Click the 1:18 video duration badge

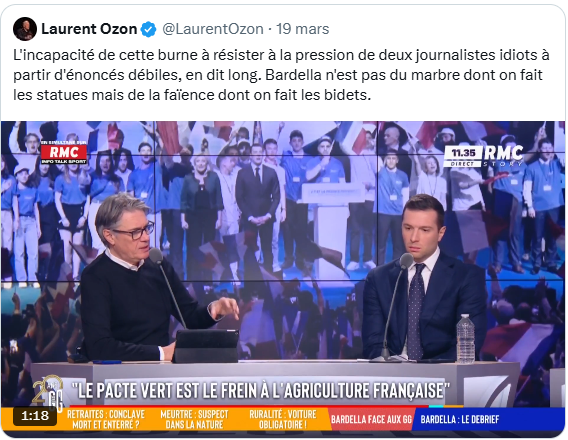[35, 416]
